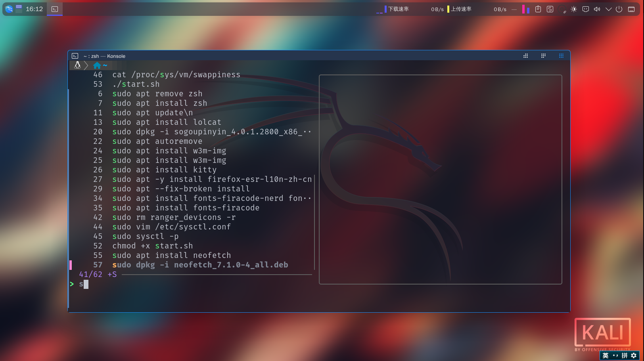The image size is (644, 361).
Task: Open the notifications tray icon
Action: click(x=585, y=9)
